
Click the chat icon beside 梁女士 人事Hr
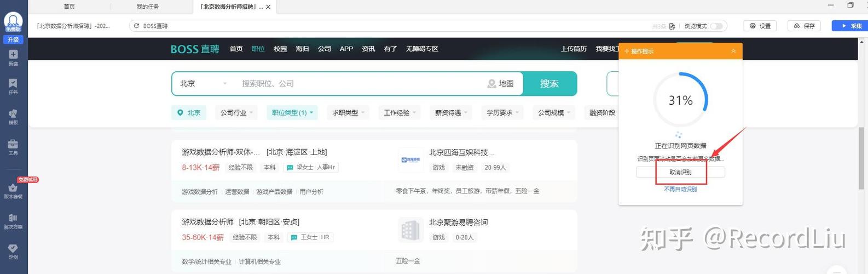[290, 168]
